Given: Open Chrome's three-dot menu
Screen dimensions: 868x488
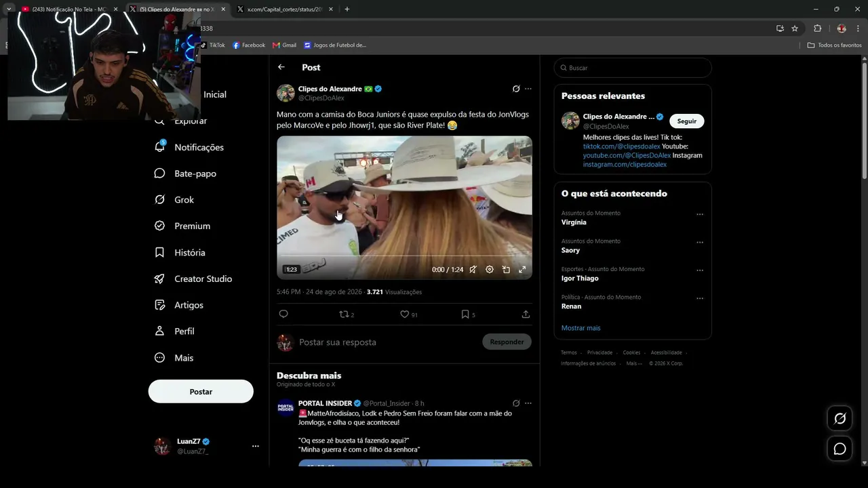Looking at the screenshot, I should [858, 28].
